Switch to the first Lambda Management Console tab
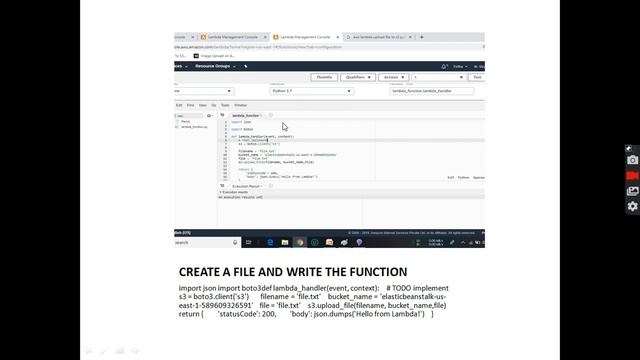This screenshot has height=360, width=640. pos(233,37)
